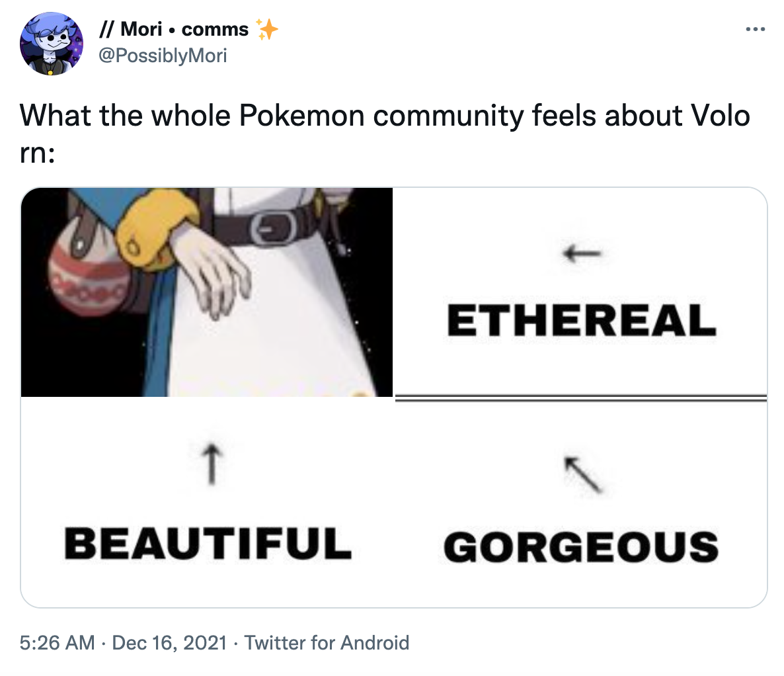
Task: Open the tweet options via the three-dot icon
Action: (x=754, y=29)
